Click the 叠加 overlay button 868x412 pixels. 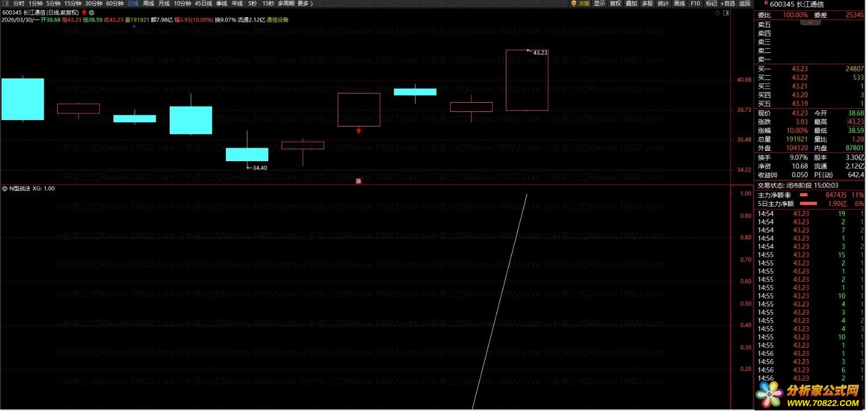pos(631,3)
